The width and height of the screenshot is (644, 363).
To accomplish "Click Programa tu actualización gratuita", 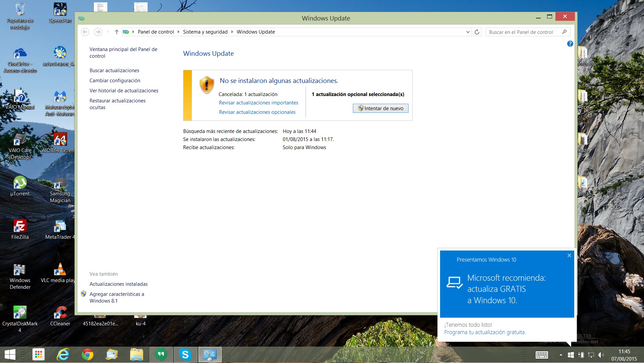I will click(x=485, y=332).
